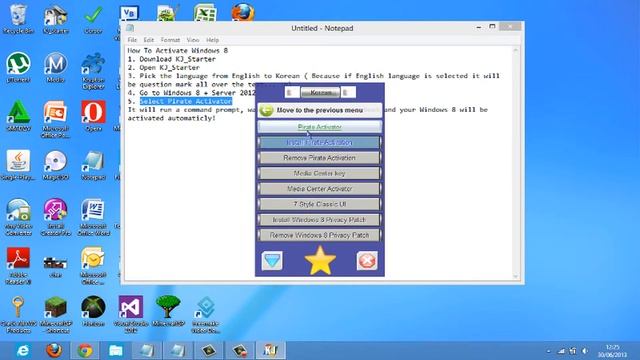
Task: Open Notepad Help menu
Action: (212, 40)
